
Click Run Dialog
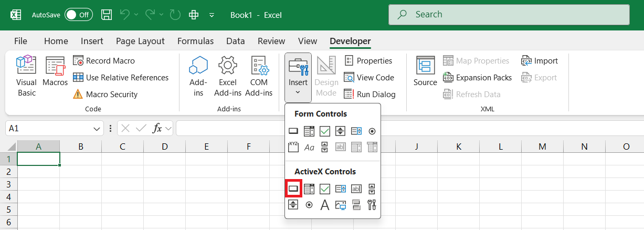369,95
